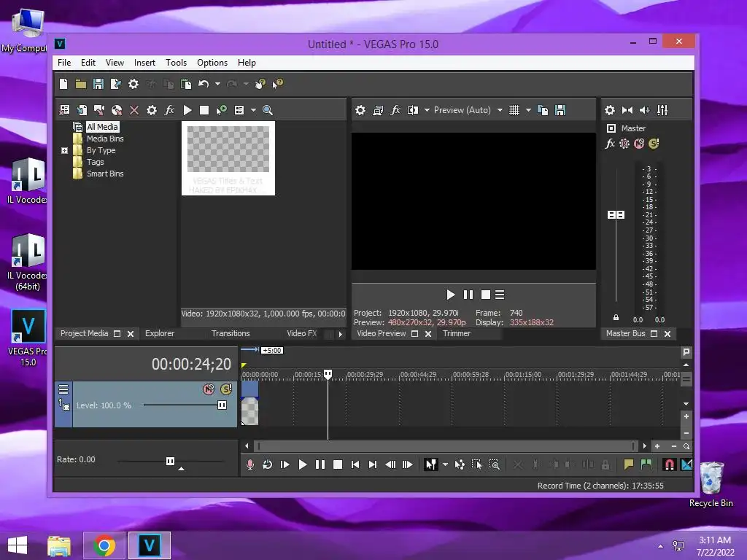Switch to the Transitions tab
747x560 pixels.
[x=231, y=334]
